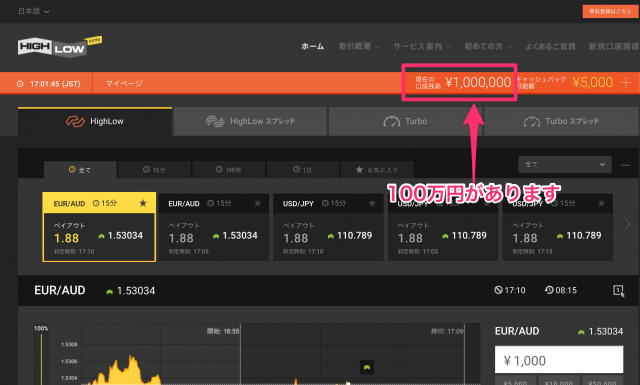The width and height of the screenshot is (640, 385).
Task: Show next option cards with right chevron
Action: coord(627,224)
